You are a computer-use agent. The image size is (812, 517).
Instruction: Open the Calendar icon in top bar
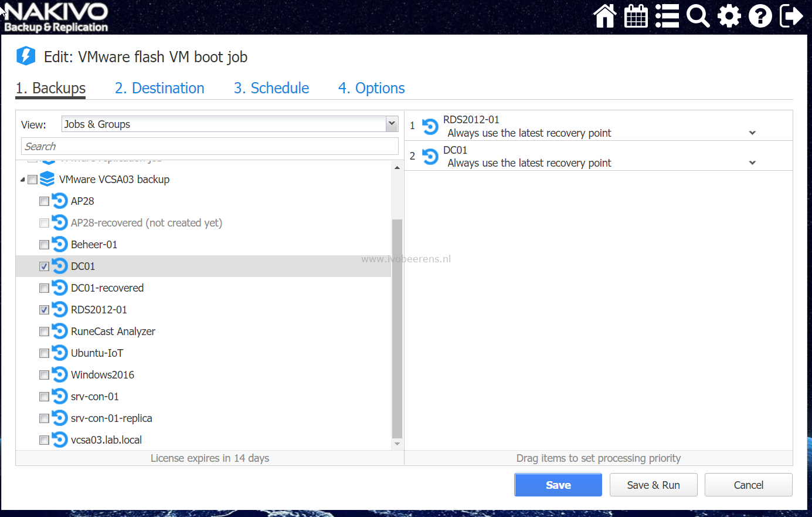636,16
